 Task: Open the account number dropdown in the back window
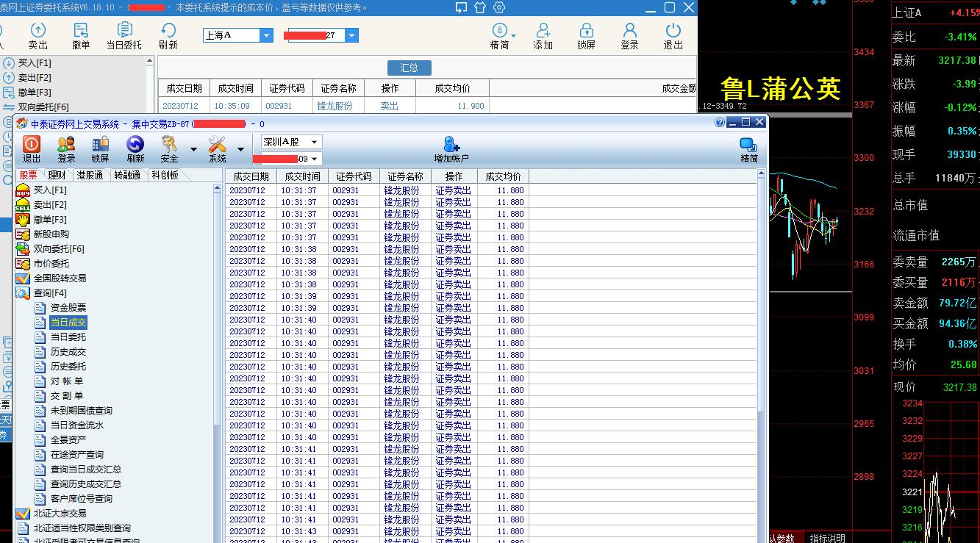(x=352, y=35)
